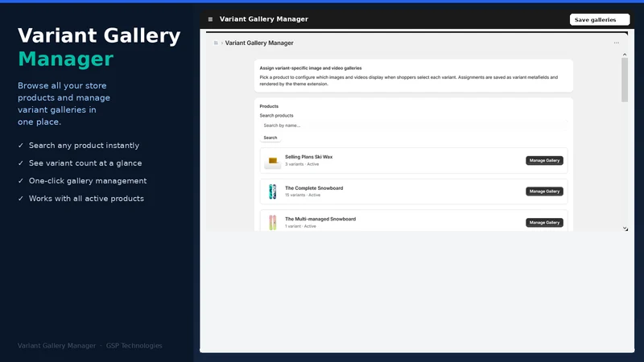
Task: Click '15 variants · Active' status text
Action: pos(303,195)
